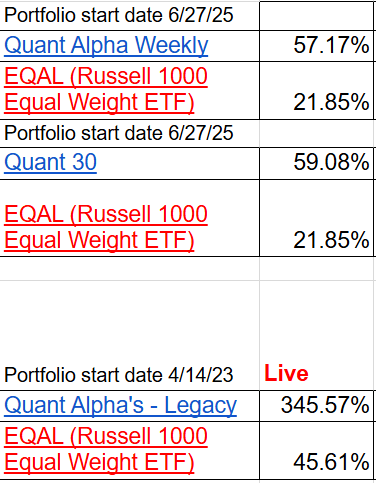Select the 57.17% cell
Viewport: 376px width, 483px height.
[x=316, y=46]
